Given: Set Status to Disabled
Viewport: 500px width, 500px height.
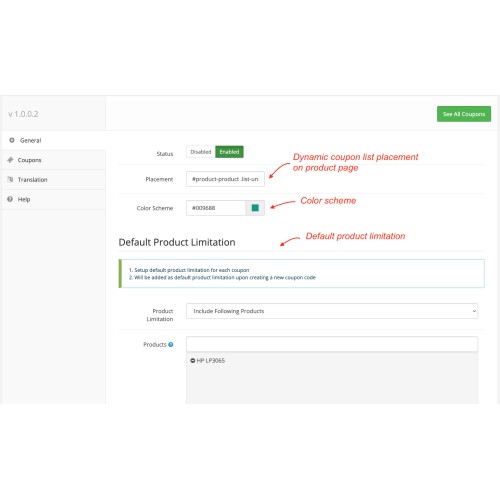Looking at the screenshot, I should (x=201, y=152).
